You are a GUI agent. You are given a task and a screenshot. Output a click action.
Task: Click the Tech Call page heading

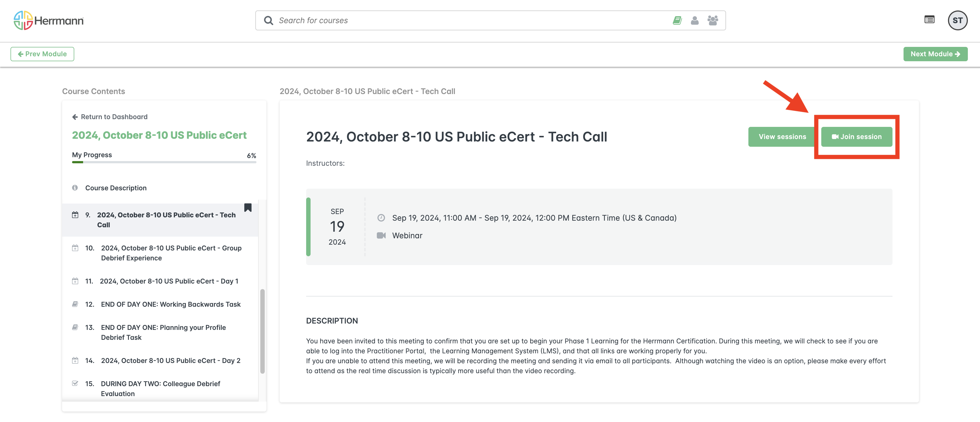click(457, 137)
